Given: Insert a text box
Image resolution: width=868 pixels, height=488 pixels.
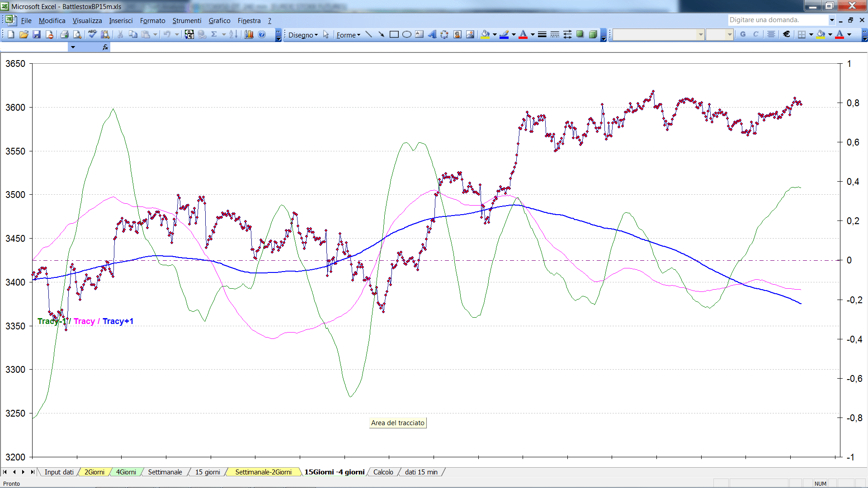Looking at the screenshot, I should pyautogui.click(x=419, y=35).
